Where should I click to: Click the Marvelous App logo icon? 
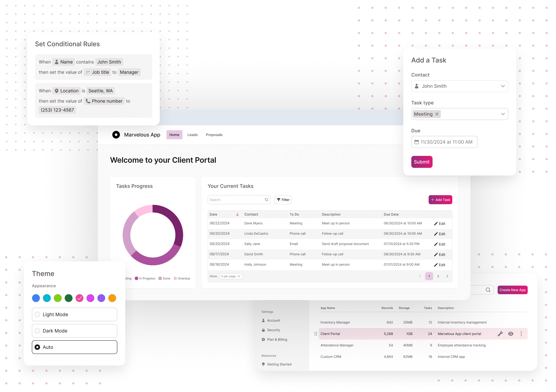click(116, 135)
